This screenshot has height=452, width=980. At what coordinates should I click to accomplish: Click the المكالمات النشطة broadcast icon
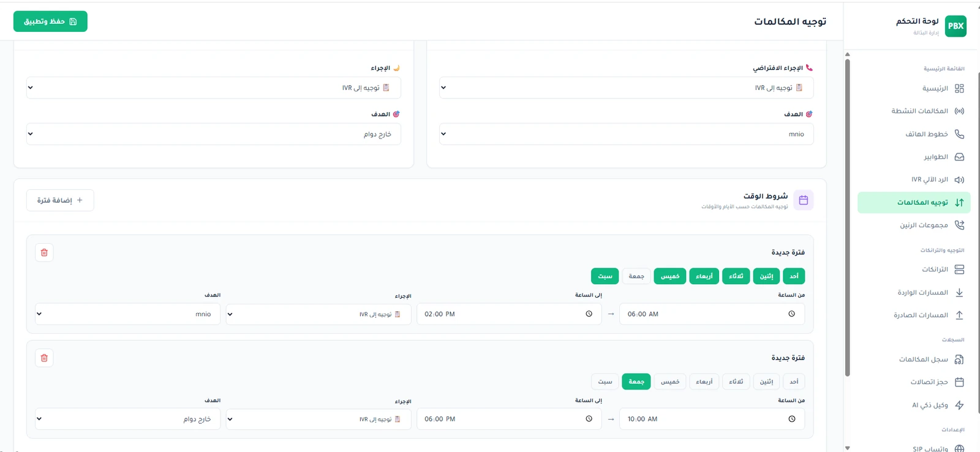click(x=959, y=111)
